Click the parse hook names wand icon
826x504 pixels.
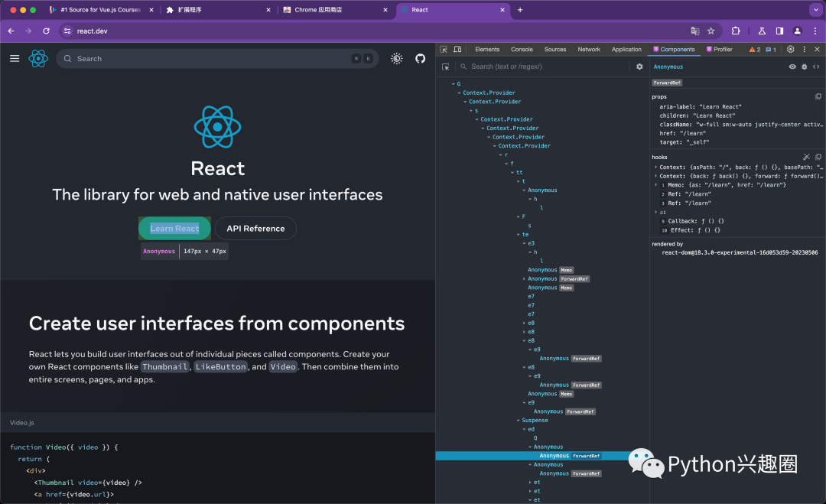coord(806,157)
